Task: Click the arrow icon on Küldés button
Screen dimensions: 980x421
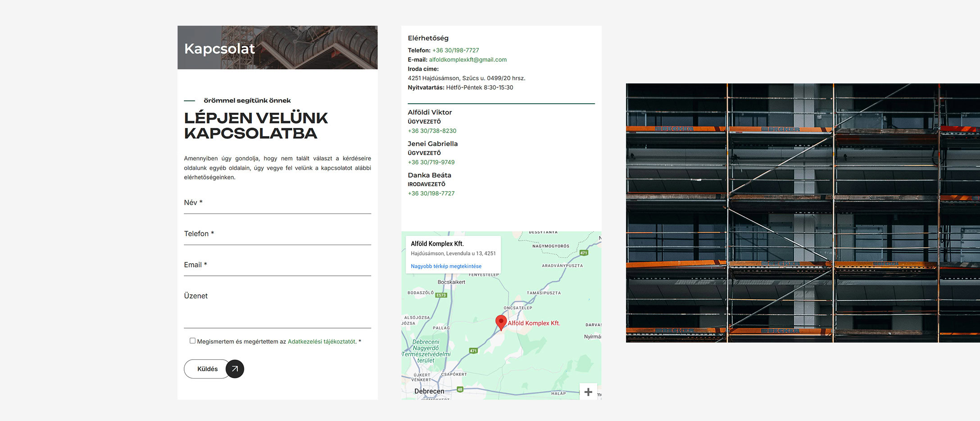Action: [x=235, y=369]
